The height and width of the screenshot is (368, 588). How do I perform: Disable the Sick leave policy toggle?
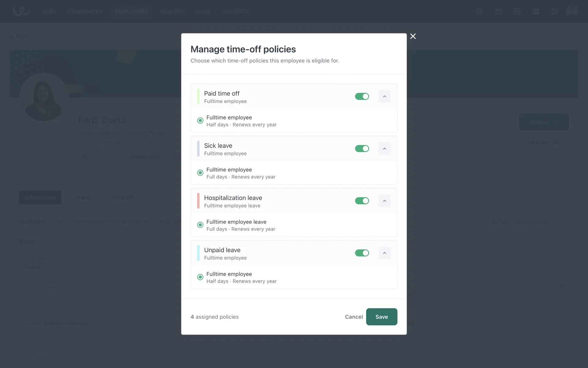click(x=362, y=149)
